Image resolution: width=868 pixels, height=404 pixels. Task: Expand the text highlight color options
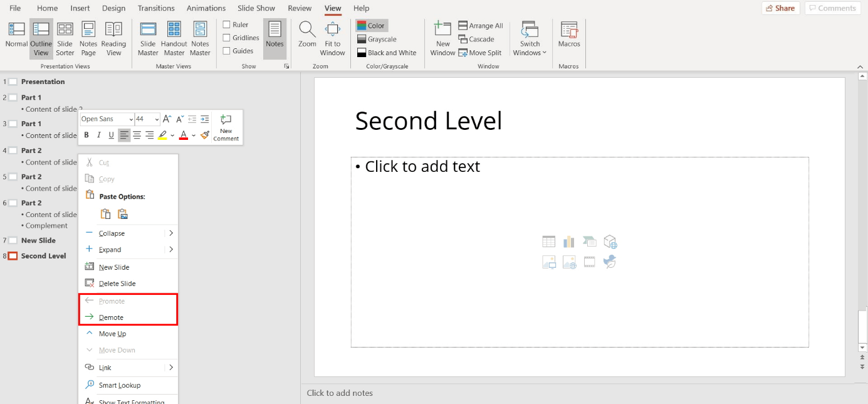(173, 135)
